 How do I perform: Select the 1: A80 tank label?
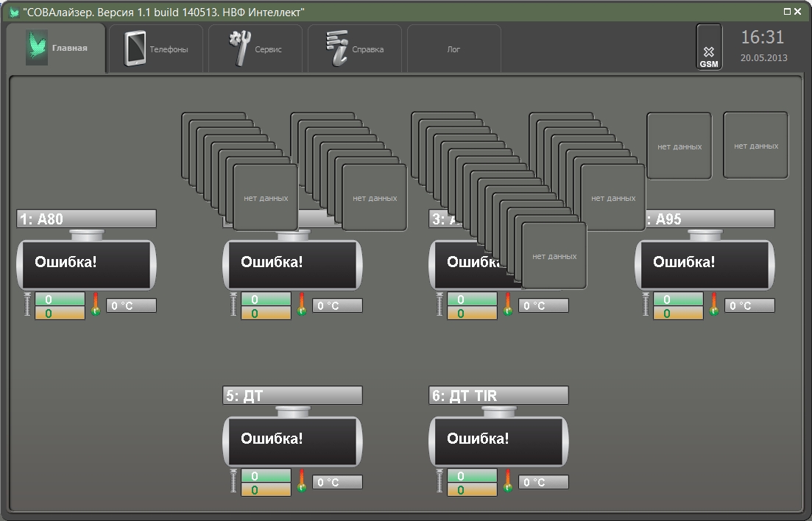click(86, 219)
